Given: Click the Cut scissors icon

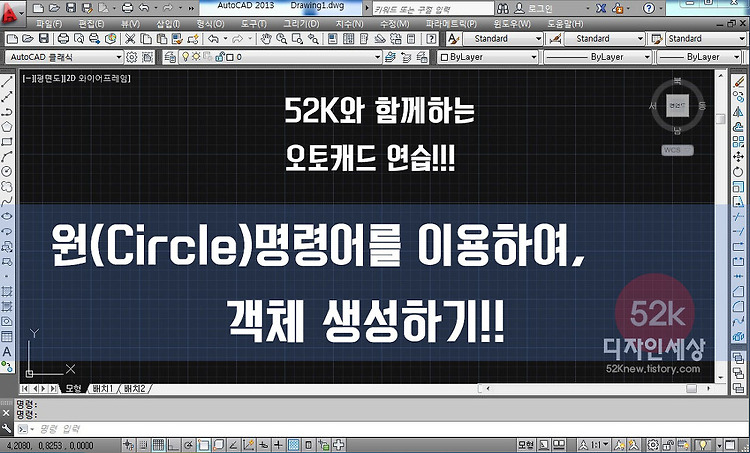Looking at the screenshot, I should [x=130, y=39].
